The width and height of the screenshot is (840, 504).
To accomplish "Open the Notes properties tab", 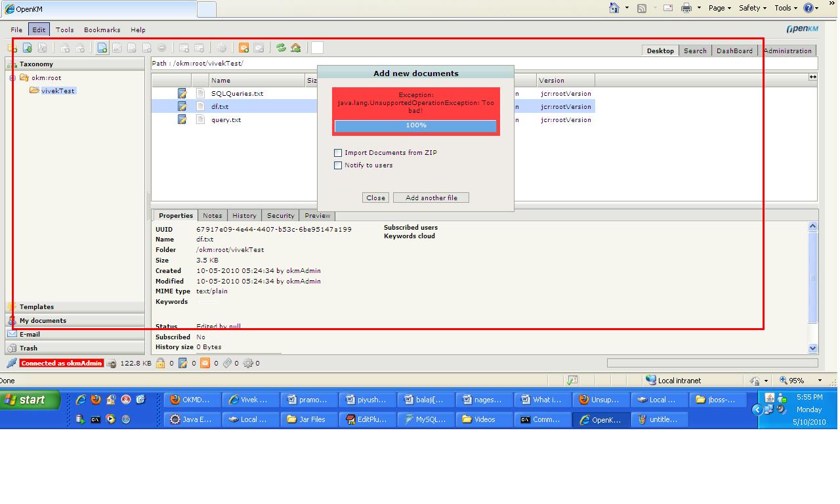I will tap(212, 215).
